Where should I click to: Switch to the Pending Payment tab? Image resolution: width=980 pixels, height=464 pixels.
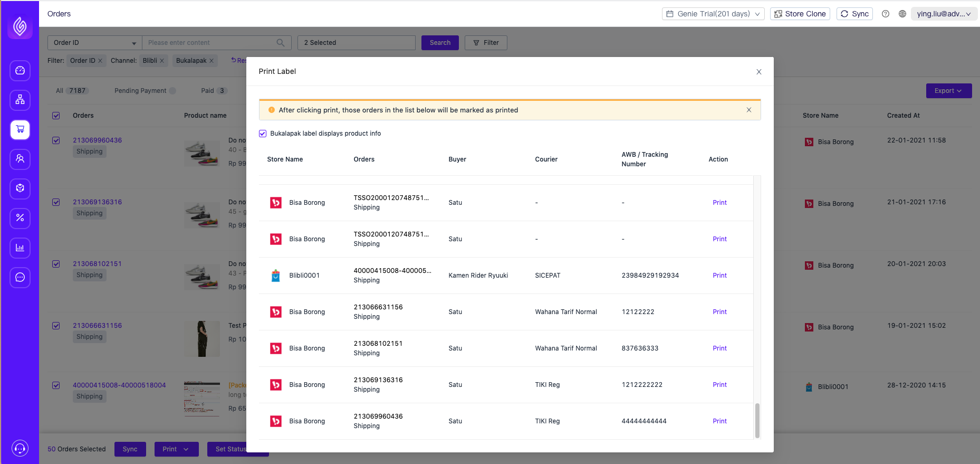coord(140,91)
